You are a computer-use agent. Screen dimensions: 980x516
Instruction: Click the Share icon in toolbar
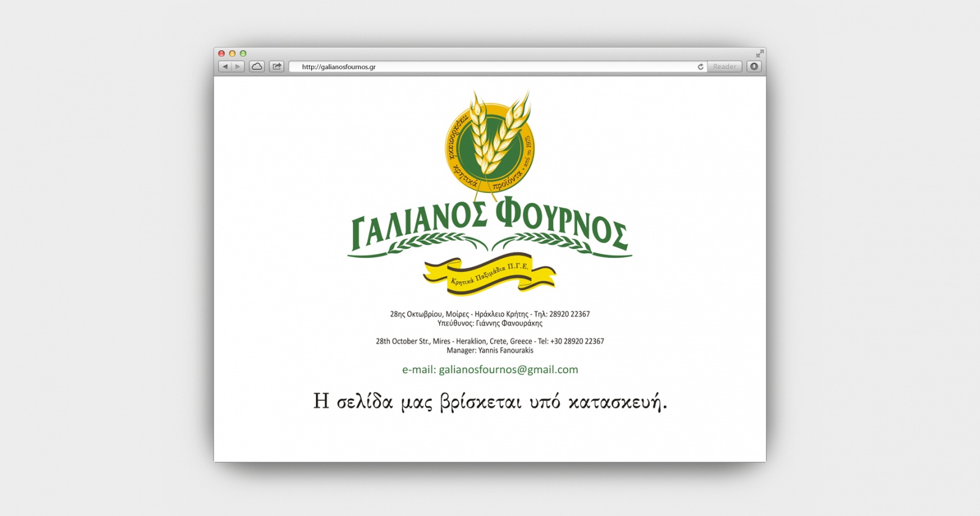[x=277, y=66]
